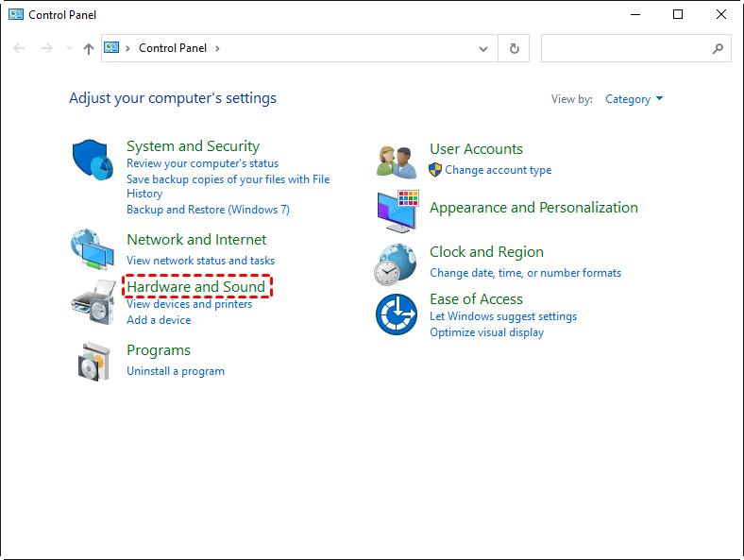
Task: Open the Ease of Access heading
Action: [x=477, y=299]
